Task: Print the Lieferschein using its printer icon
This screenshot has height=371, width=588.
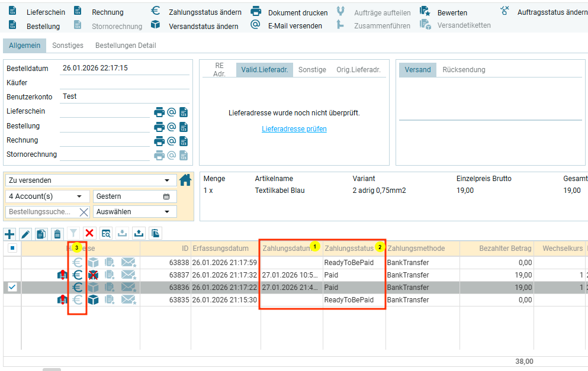Action: (159, 112)
